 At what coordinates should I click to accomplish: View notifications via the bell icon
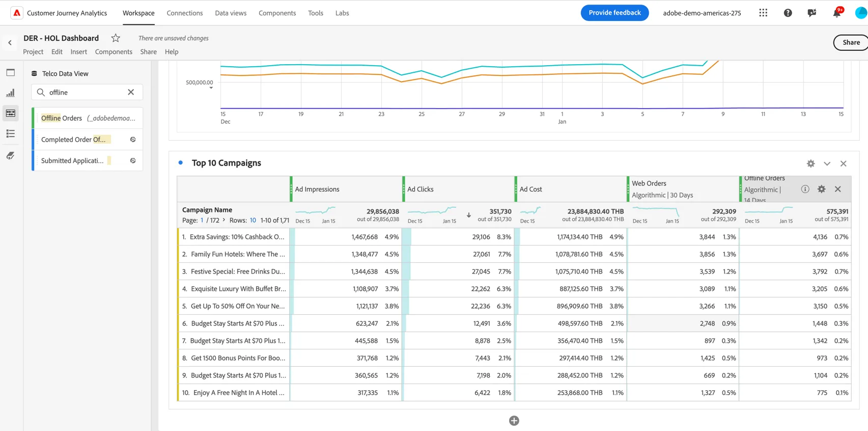click(x=836, y=13)
